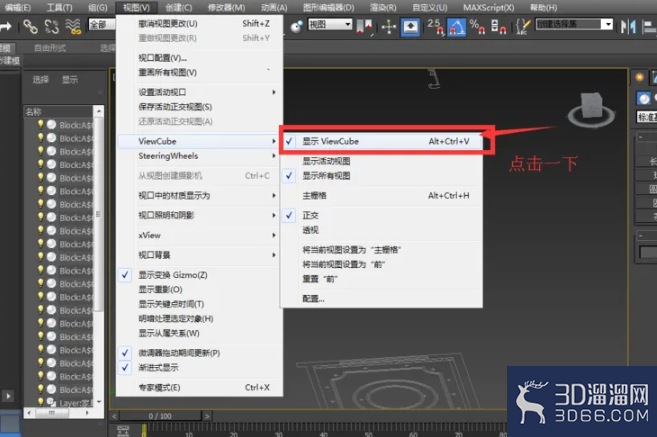The height and width of the screenshot is (437, 657).
Task: Expand the xView submenu
Action: point(199,235)
